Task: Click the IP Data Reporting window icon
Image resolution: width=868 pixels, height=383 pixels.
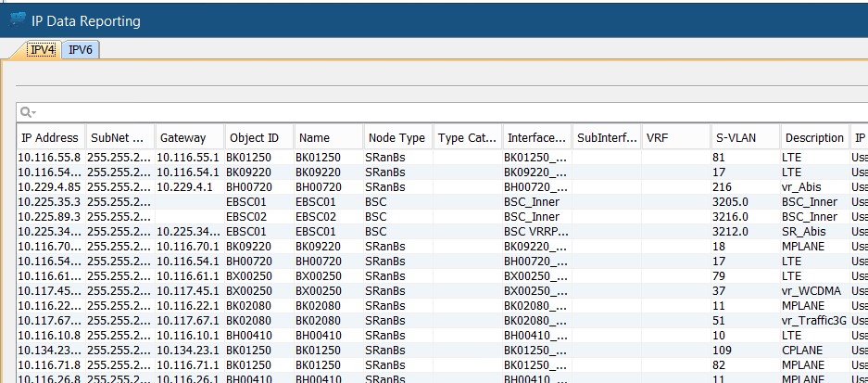Action: 18,19
